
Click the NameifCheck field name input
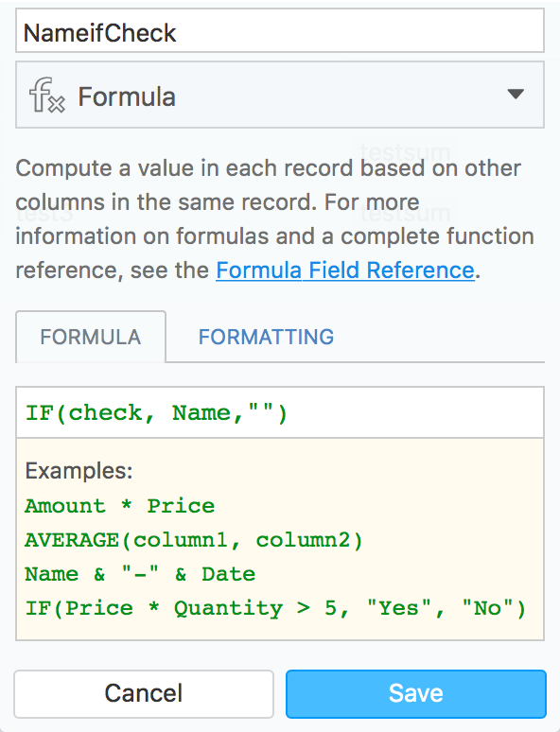pos(280,31)
